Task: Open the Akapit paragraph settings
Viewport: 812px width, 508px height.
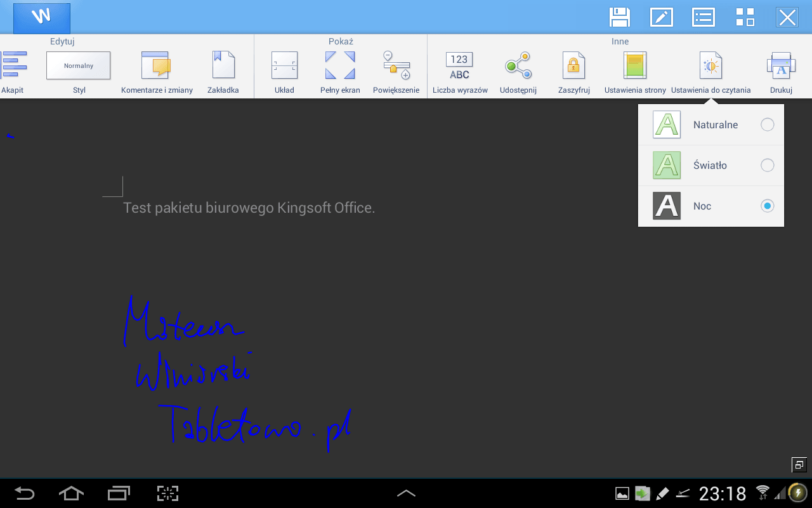Action: pyautogui.click(x=13, y=72)
